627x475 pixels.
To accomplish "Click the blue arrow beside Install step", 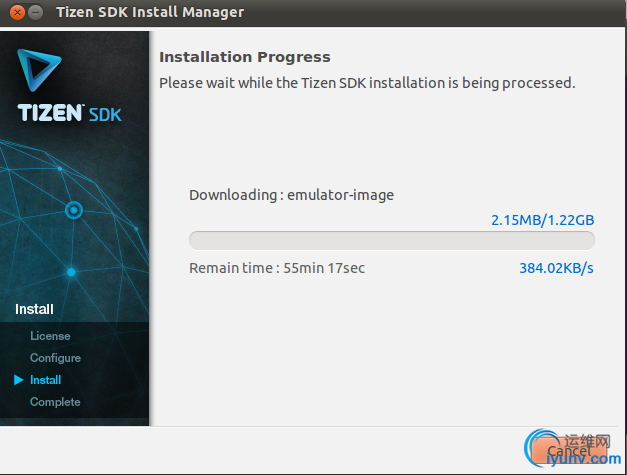I will click(x=18, y=379).
